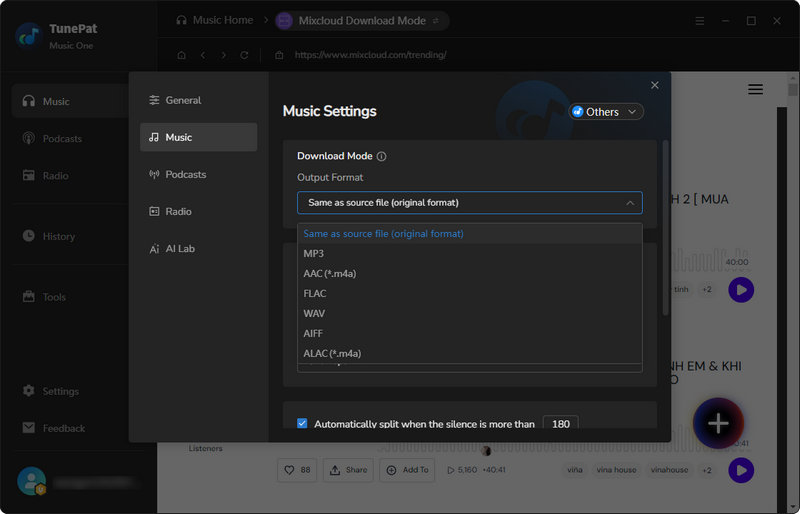
Task: Play the 40:00 track
Action: point(741,290)
